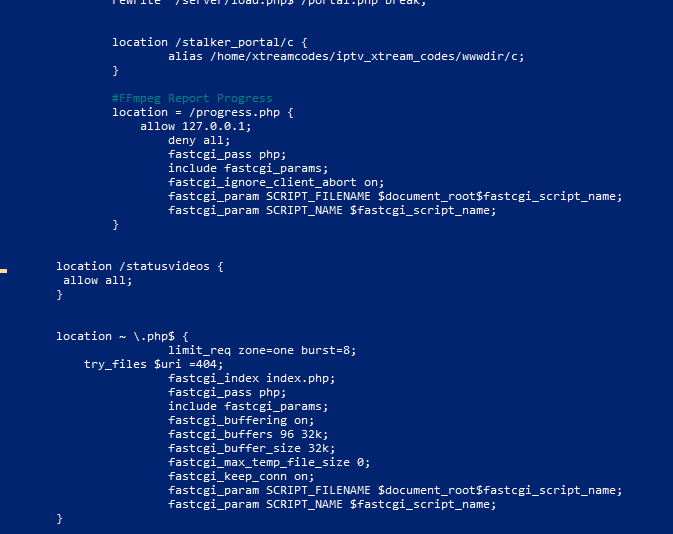673x534 pixels.
Task: Click limit_req zone=one burst=8; line
Action: (x=262, y=350)
